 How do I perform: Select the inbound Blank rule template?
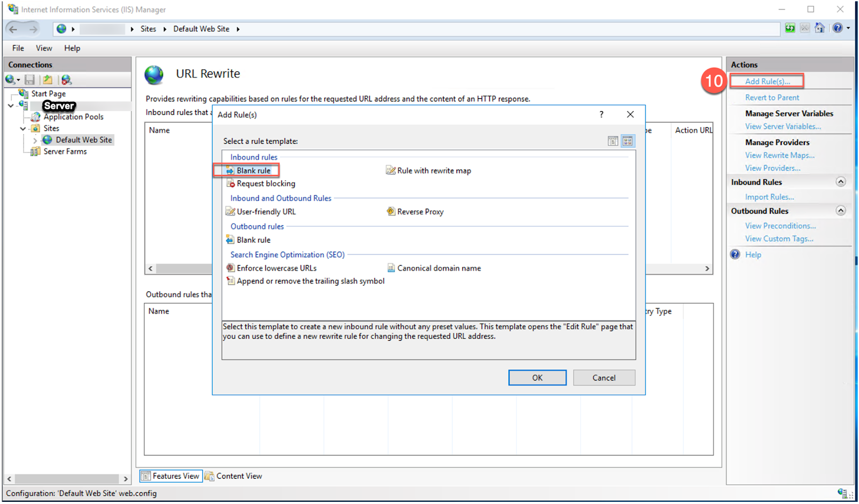pyautogui.click(x=248, y=171)
